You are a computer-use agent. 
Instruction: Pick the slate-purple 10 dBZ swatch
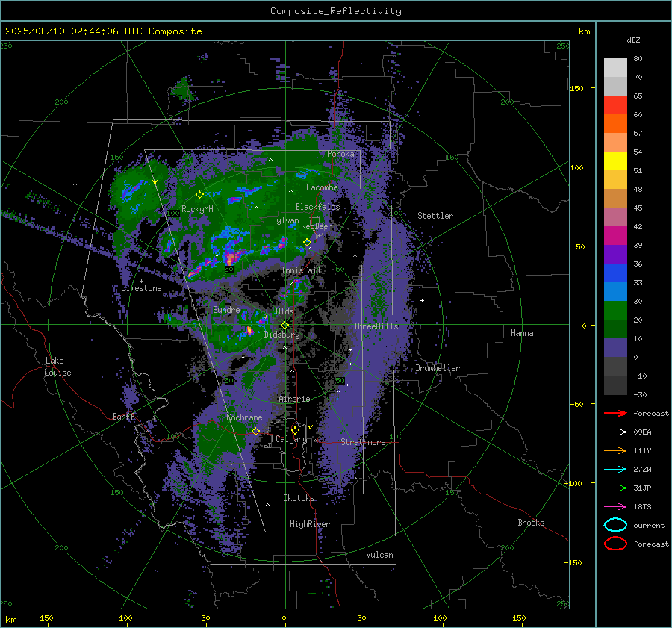[615, 348]
